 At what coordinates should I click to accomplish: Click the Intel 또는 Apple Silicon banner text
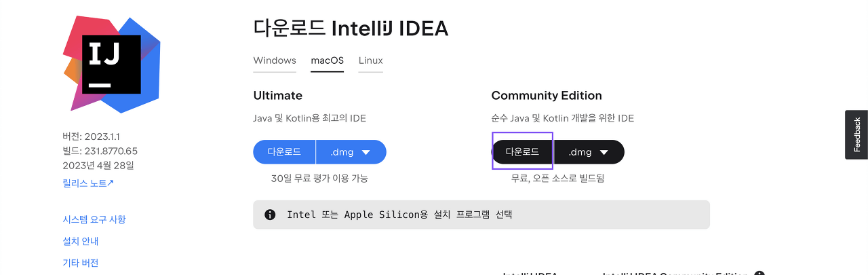pyautogui.click(x=399, y=215)
